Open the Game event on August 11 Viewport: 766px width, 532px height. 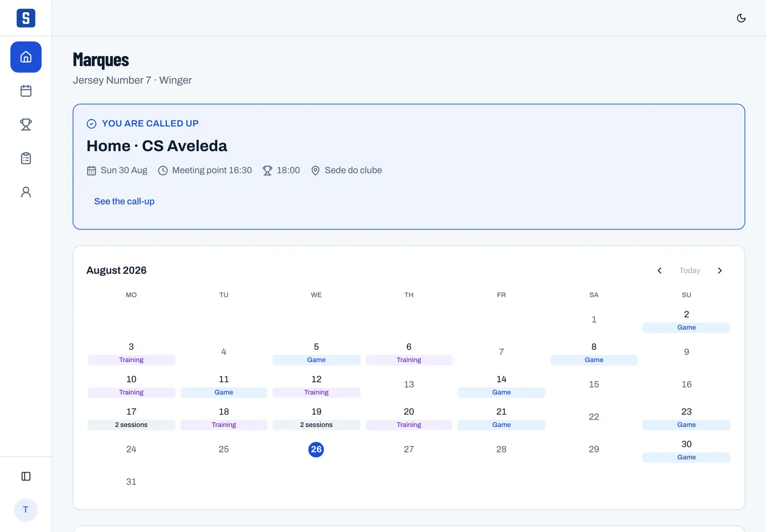tap(224, 392)
